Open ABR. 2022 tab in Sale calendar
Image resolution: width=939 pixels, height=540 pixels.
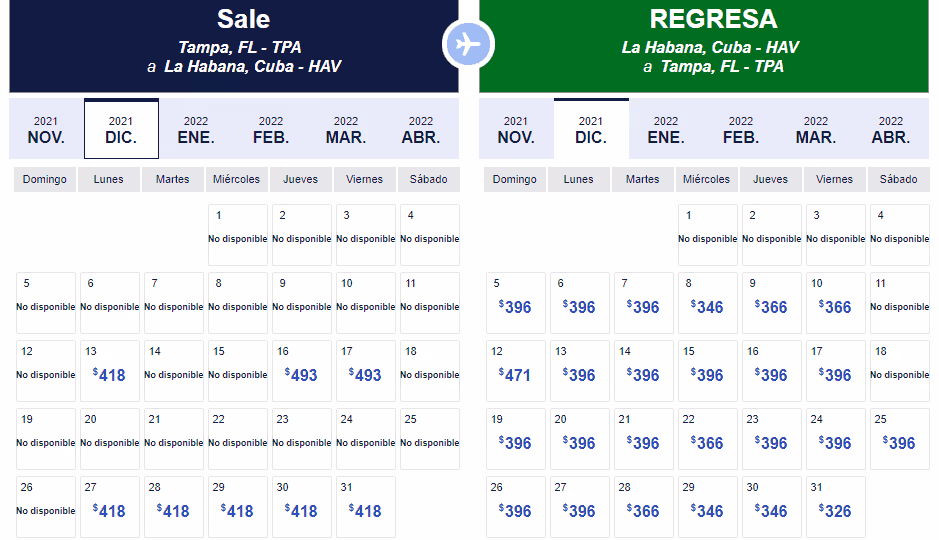(x=421, y=130)
